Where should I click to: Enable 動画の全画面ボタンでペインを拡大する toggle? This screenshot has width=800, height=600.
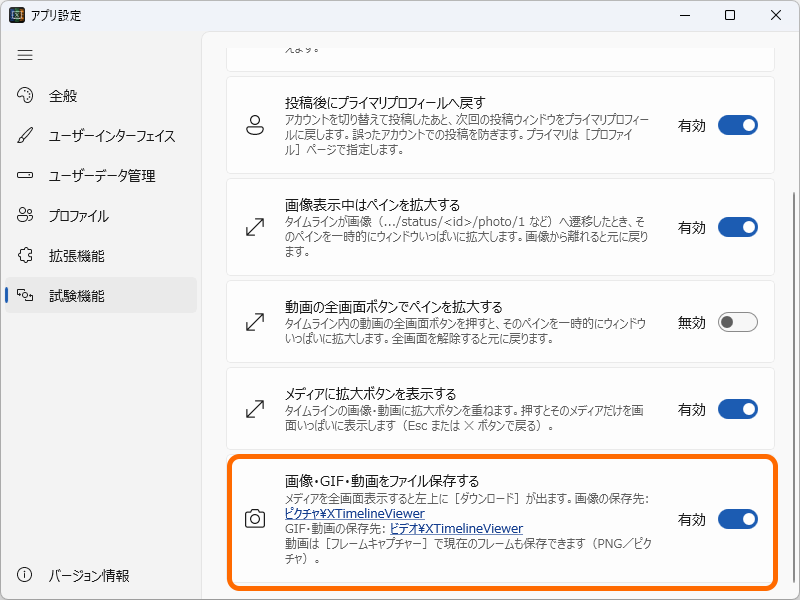(x=738, y=322)
